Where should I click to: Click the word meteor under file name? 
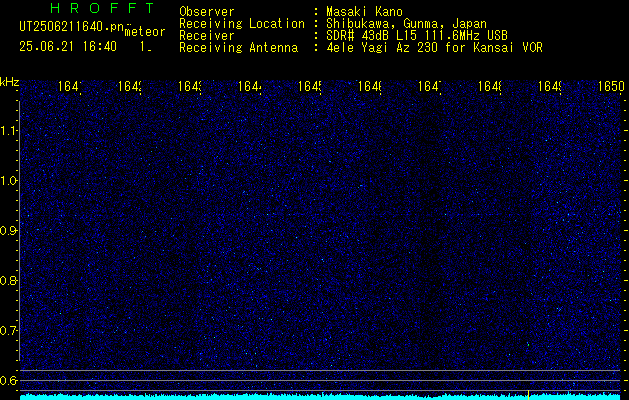pyautogui.click(x=145, y=32)
